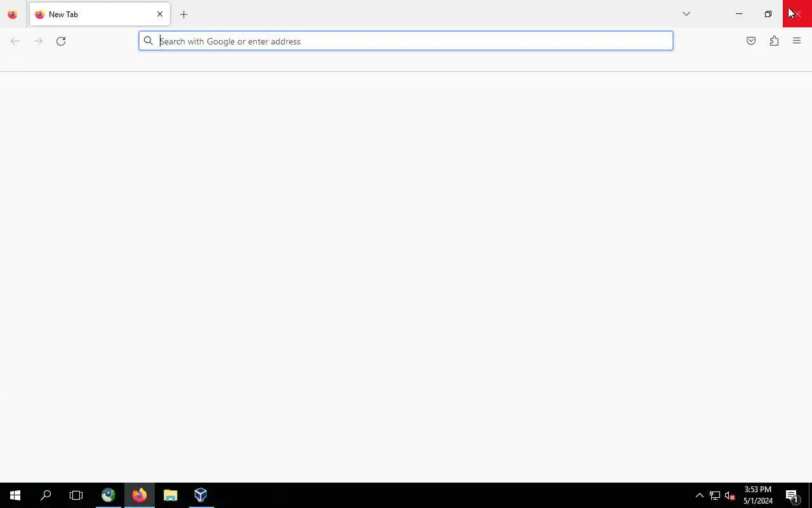
Task: Open the Extensions puzzle icon
Action: point(774,41)
